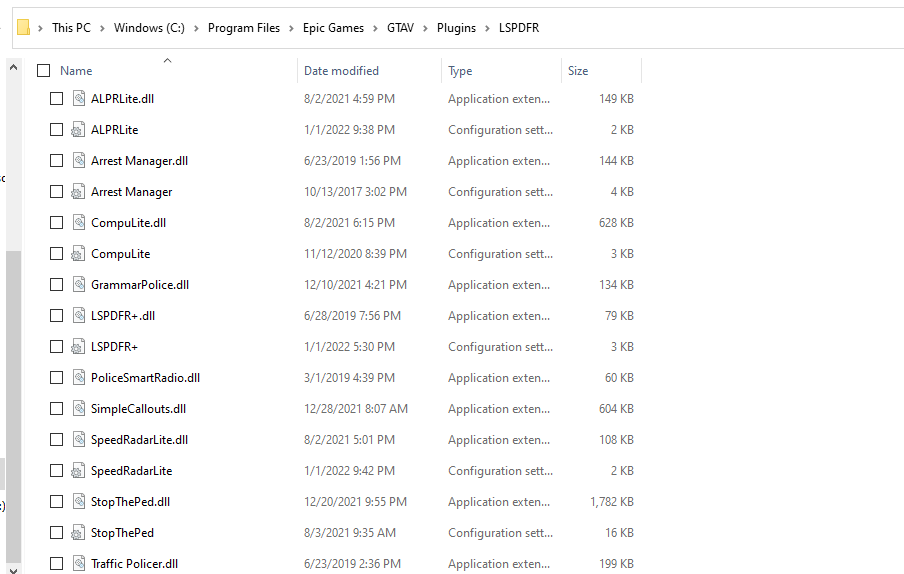Viewport: 904px width, 574px height.
Task: Expand chevron after Epic Games breadcrumb
Action: pyautogui.click(x=375, y=28)
